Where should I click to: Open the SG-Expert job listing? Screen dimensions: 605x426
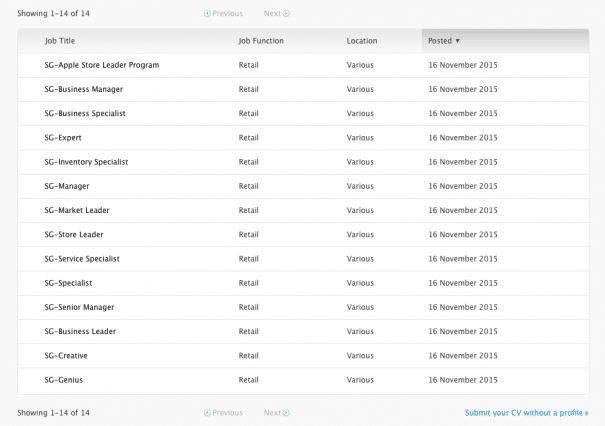[x=63, y=138]
